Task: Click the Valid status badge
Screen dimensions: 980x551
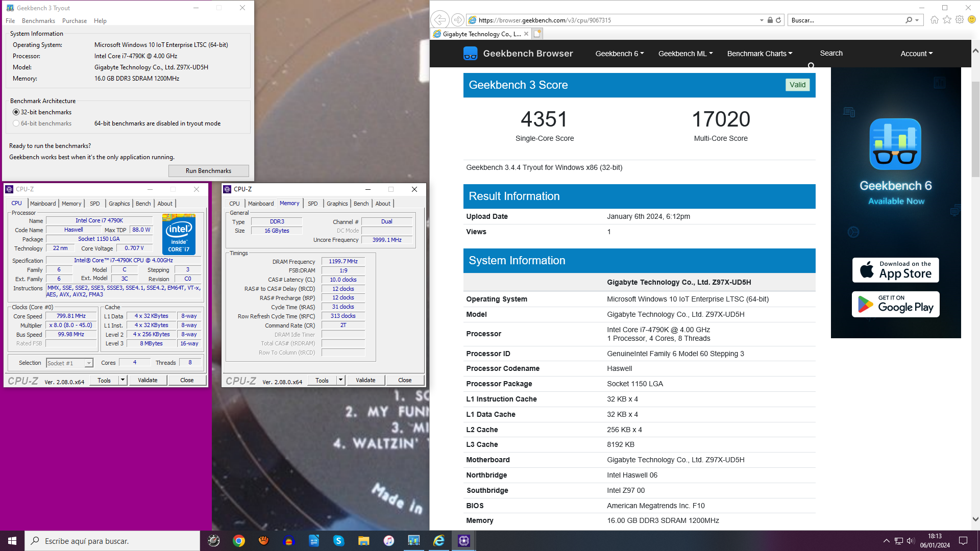Action: tap(797, 85)
